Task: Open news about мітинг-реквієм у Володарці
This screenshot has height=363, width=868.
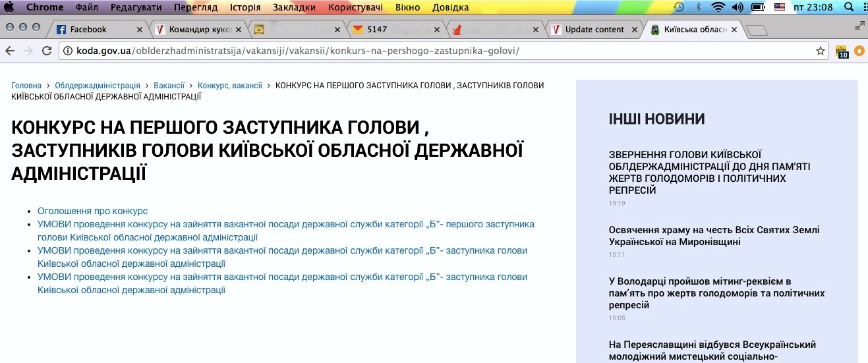Action: [x=717, y=293]
